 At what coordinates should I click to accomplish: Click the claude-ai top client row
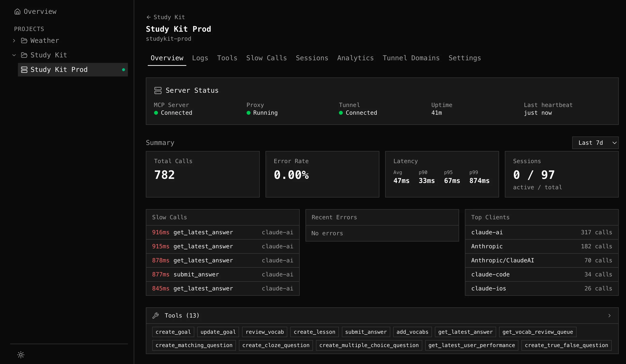pos(541,232)
